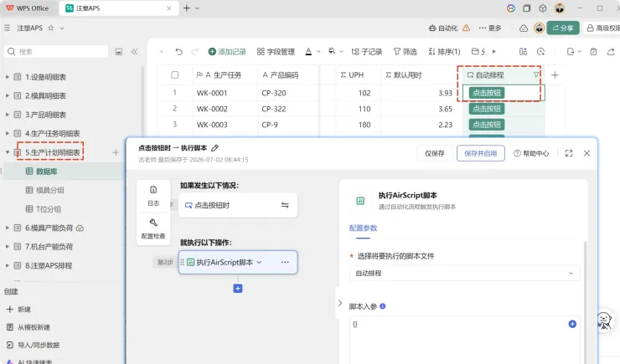
Task: Click the redo arrow in toolbar
Action: pyautogui.click(x=195, y=52)
